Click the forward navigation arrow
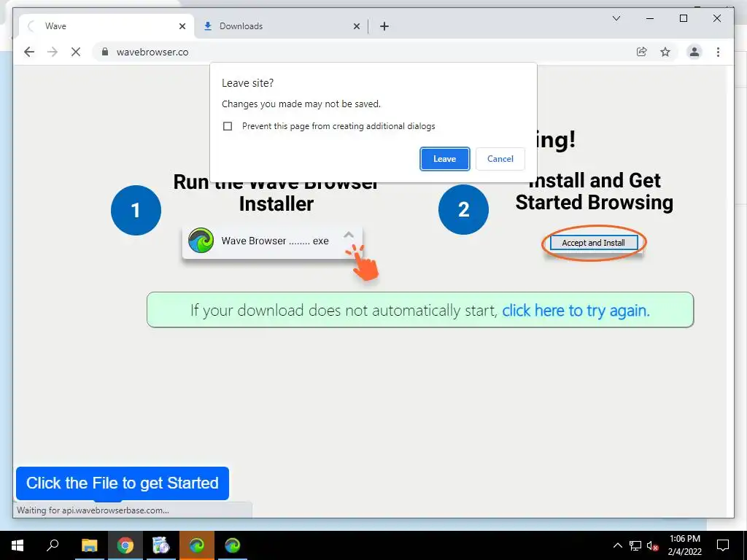Screen dimensions: 747x560 (53, 52)
